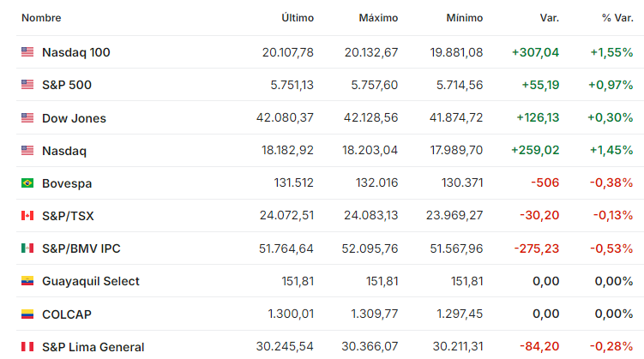Select the Mexico flag by S&P/BMV IPC
Viewport: 644px width, 359px height.
pos(27,248)
